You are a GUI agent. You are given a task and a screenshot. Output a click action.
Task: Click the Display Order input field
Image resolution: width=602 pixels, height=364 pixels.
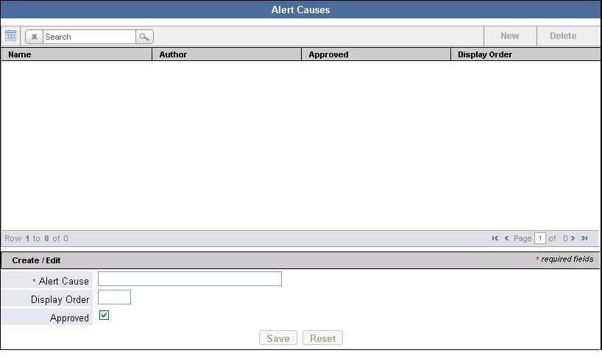tap(114, 297)
